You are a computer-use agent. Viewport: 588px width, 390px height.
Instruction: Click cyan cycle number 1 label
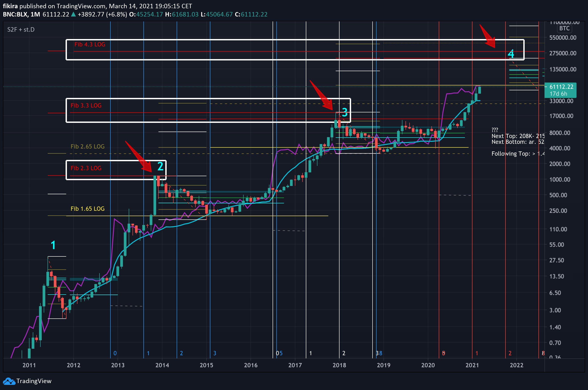click(x=53, y=245)
